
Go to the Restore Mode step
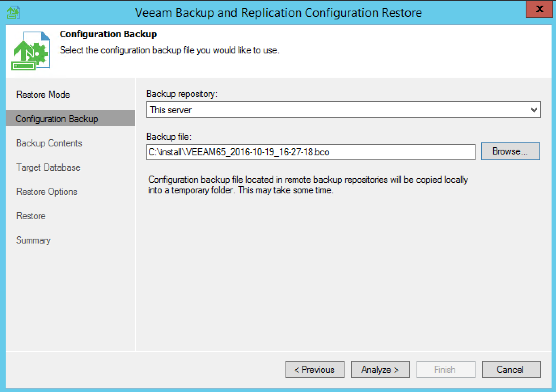(43, 94)
